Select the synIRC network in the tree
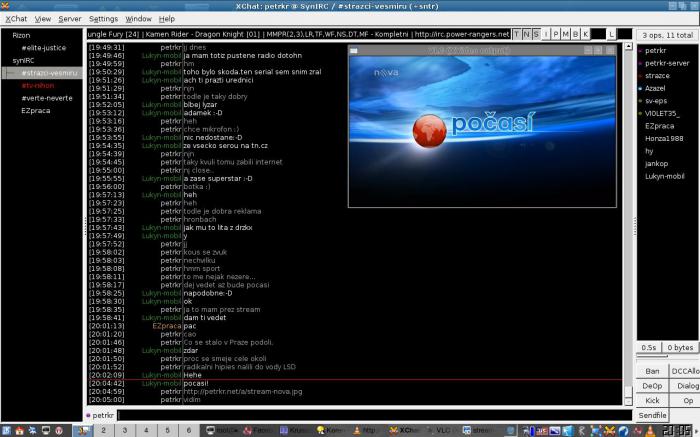Image resolution: width=700 pixels, height=437 pixels. (x=23, y=60)
